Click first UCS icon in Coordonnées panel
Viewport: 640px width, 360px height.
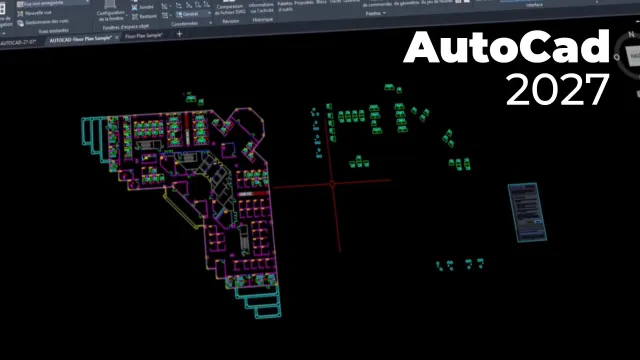coord(164,7)
